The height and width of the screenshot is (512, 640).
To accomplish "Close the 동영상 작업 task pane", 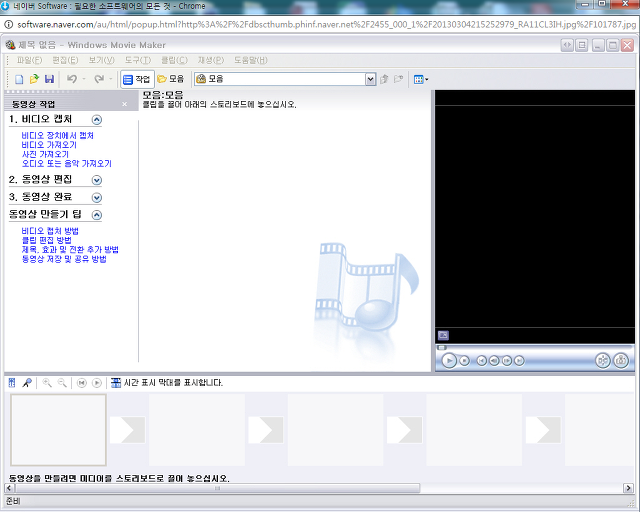I will [124, 105].
